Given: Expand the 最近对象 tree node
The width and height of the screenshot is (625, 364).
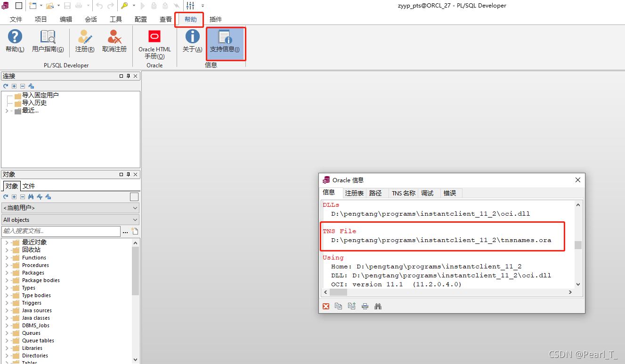Looking at the screenshot, I should [x=7, y=243].
